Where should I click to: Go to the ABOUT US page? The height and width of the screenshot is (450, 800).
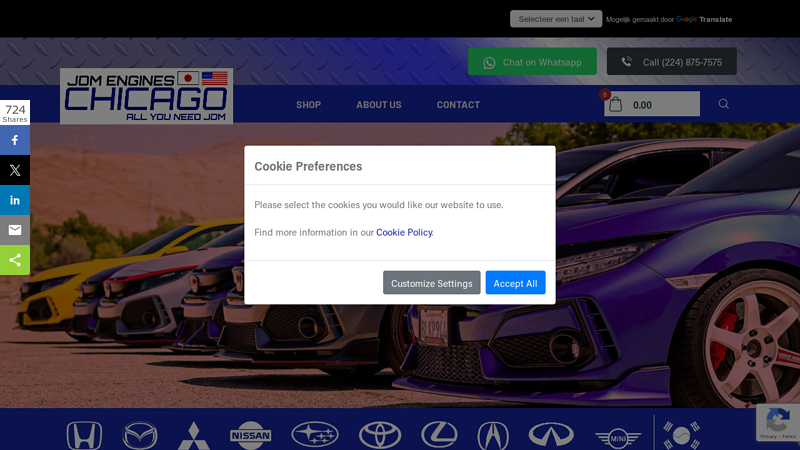pos(379,105)
